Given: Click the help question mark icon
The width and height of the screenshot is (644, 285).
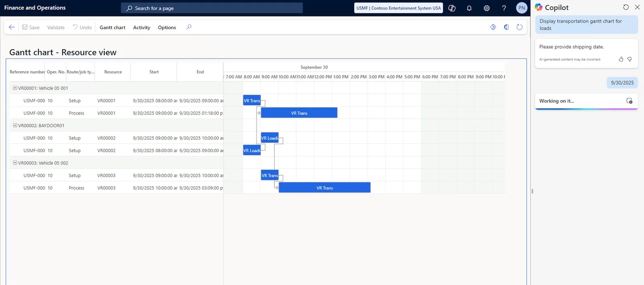Looking at the screenshot, I should [504, 8].
